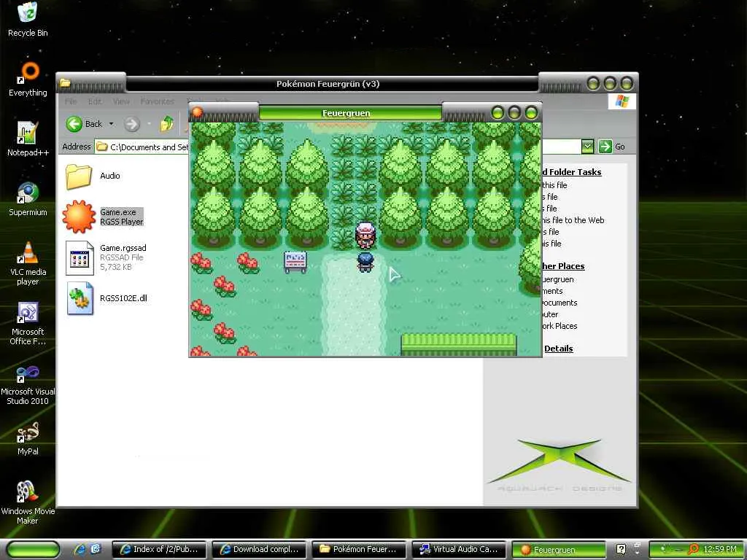This screenshot has width=747, height=560.
Task: Click the folder icon in the Explorer title bar
Action: tap(65, 84)
